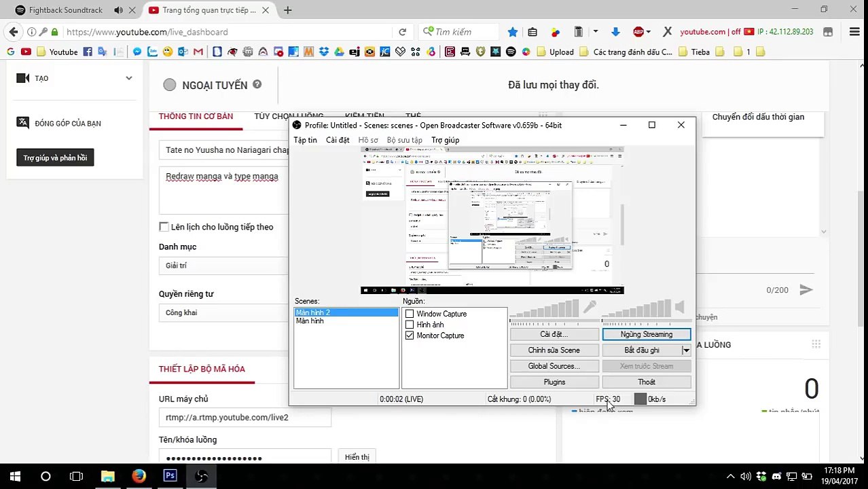The height and width of the screenshot is (489, 868).
Task: Open the Messenger bookmark icon
Action: (x=137, y=52)
